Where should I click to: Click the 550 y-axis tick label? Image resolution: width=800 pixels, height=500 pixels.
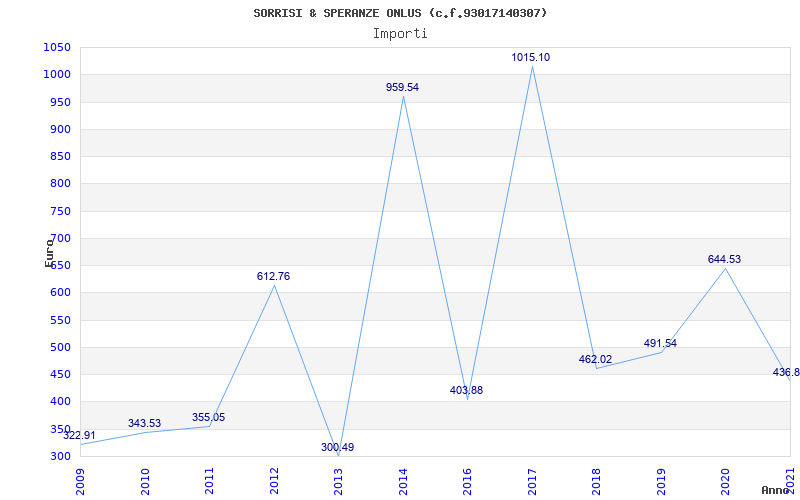click(60, 320)
